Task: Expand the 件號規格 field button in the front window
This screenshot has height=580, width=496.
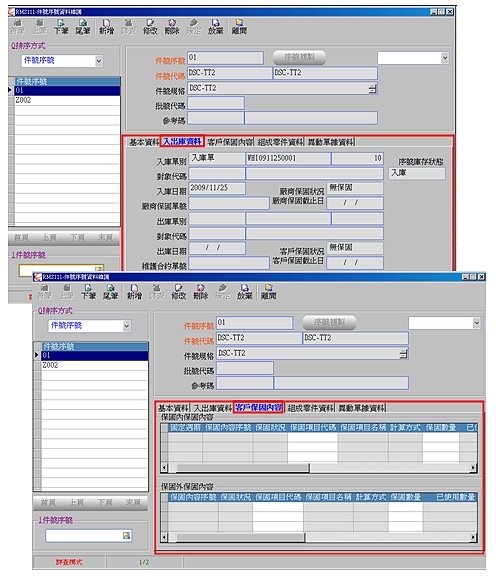Action: click(403, 354)
